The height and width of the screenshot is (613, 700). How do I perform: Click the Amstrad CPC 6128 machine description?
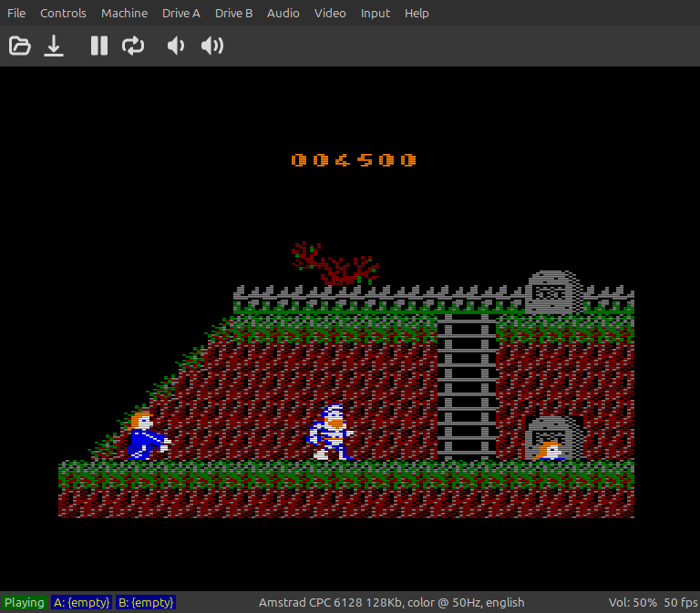pos(392,602)
